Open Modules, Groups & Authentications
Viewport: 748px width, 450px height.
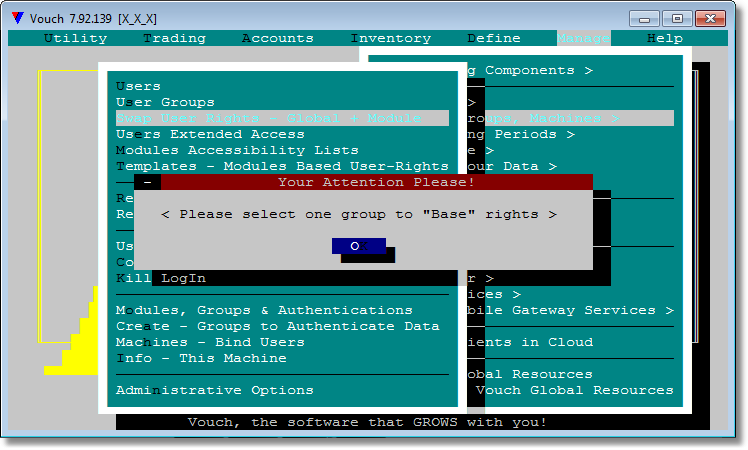[x=264, y=310]
